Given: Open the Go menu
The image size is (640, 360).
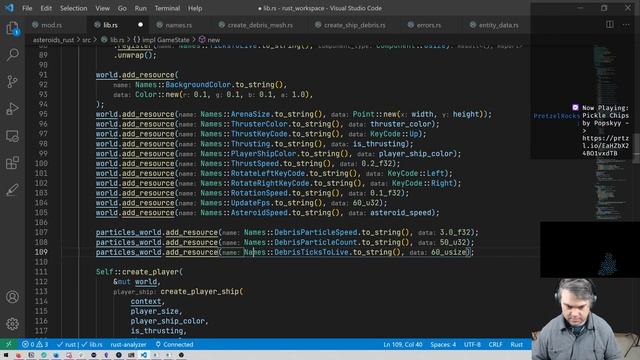Looking at the screenshot, I should 122,8.
